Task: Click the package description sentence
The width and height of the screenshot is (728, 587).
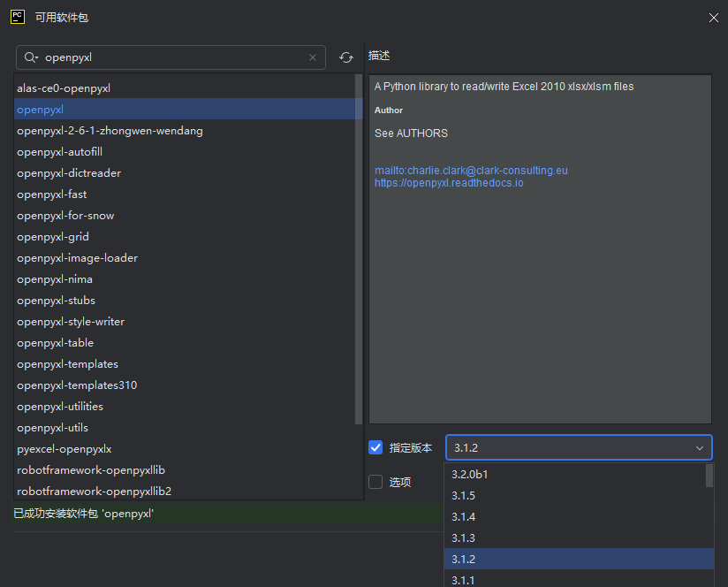Action: tap(504, 87)
